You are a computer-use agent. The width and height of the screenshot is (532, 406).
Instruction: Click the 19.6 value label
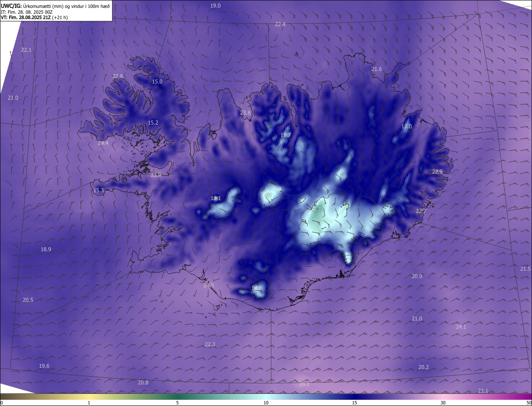[44, 366]
